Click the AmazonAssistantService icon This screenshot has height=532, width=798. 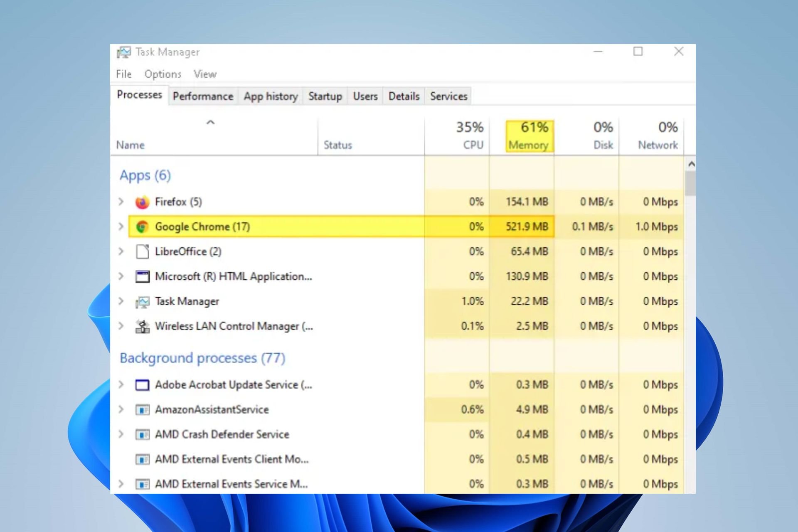point(142,410)
